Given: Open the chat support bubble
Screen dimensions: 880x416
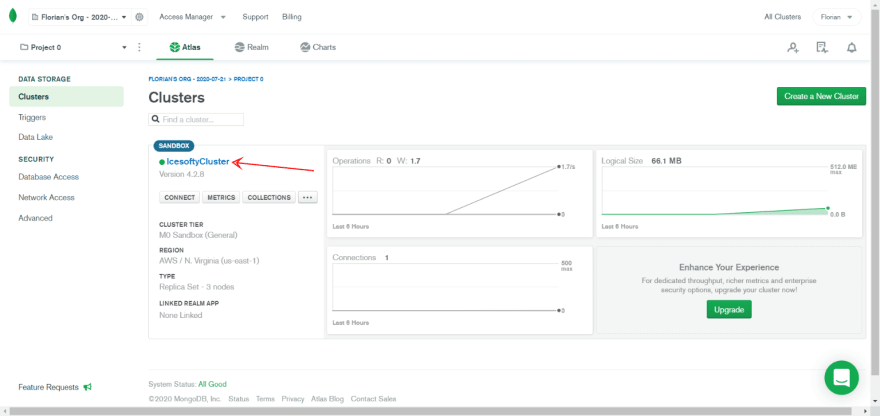Looking at the screenshot, I should pos(841,377).
